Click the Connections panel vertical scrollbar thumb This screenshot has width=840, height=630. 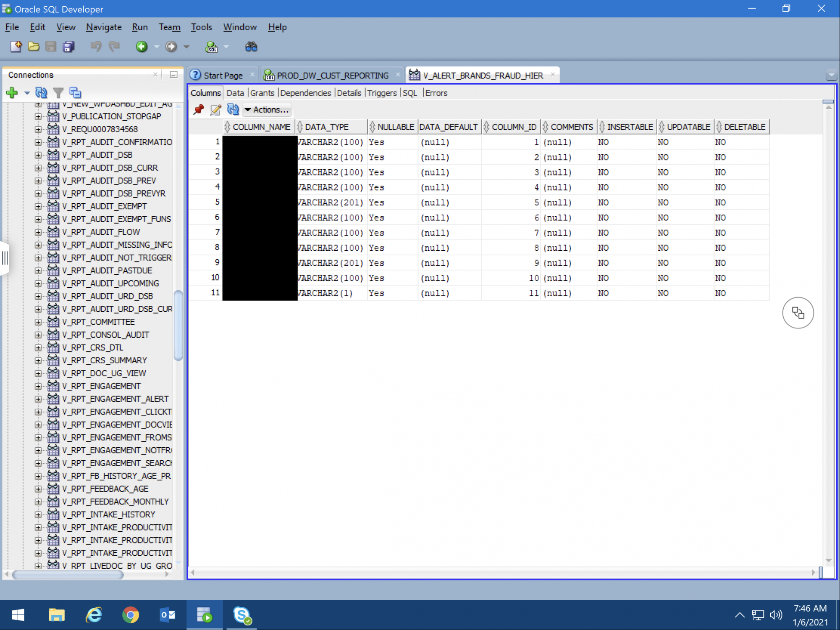pyautogui.click(x=178, y=325)
